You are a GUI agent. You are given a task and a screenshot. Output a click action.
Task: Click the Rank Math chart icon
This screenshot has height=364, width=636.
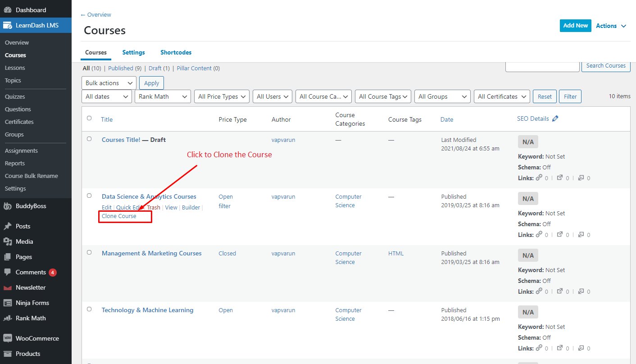pyautogui.click(x=7, y=318)
